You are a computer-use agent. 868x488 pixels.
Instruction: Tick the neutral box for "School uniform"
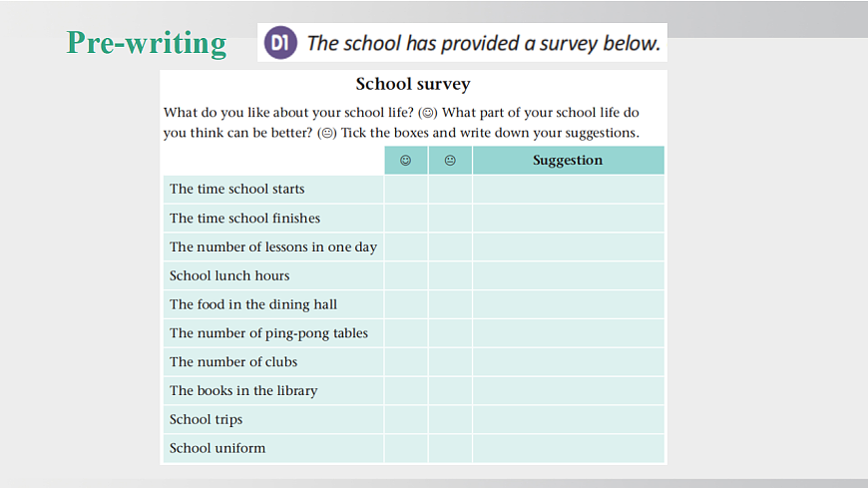450,448
